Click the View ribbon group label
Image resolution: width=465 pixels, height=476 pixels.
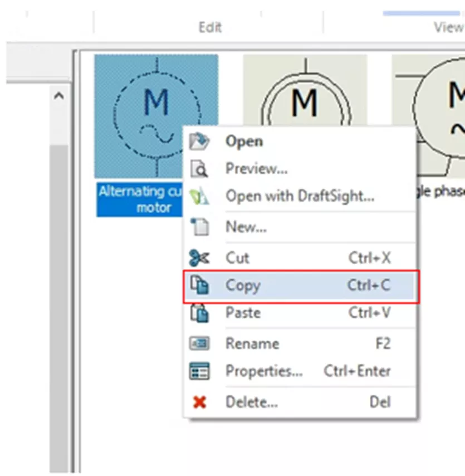click(x=449, y=27)
